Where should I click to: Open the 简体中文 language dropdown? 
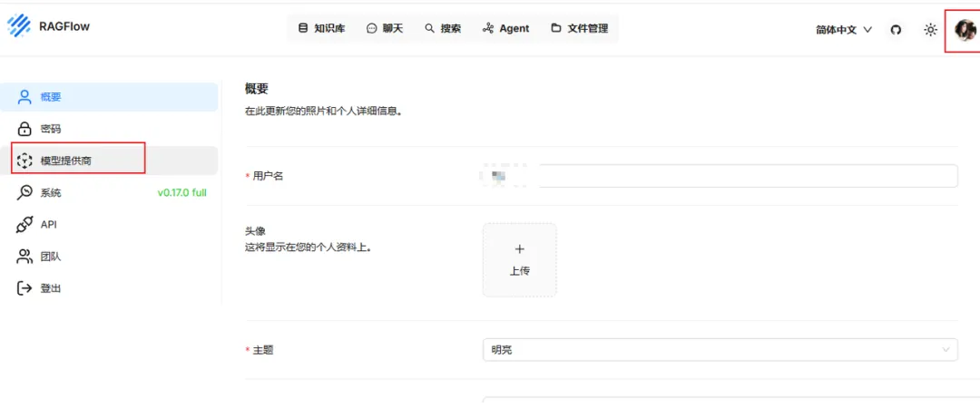tap(844, 29)
